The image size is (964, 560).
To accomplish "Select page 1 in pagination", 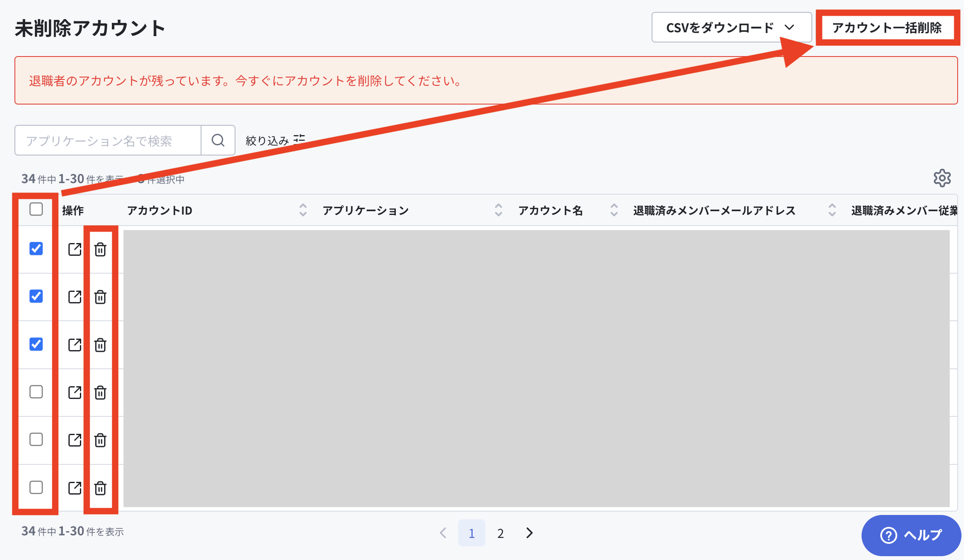I will click(x=471, y=533).
